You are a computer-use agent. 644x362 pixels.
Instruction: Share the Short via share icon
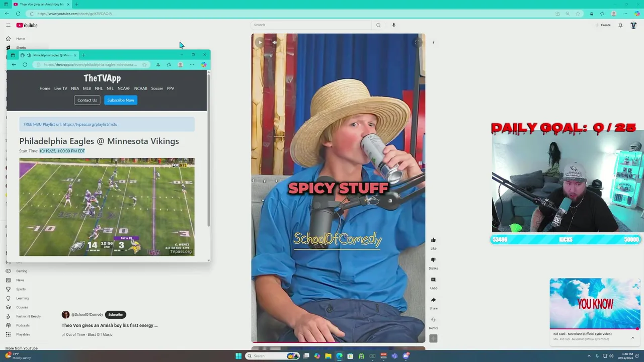pyautogui.click(x=433, y=300)
